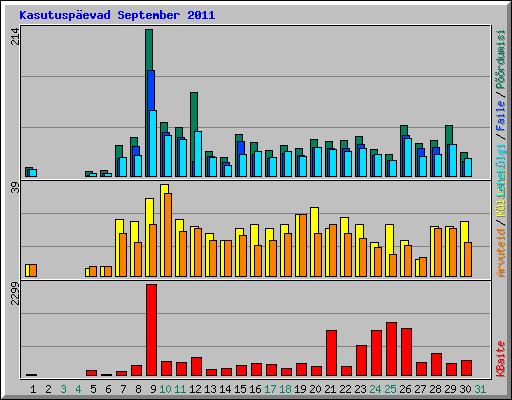Click the title "Kasutuspäevad September 2011"
The height and width of the screenshot is (400, 512).
coord(117,15)
